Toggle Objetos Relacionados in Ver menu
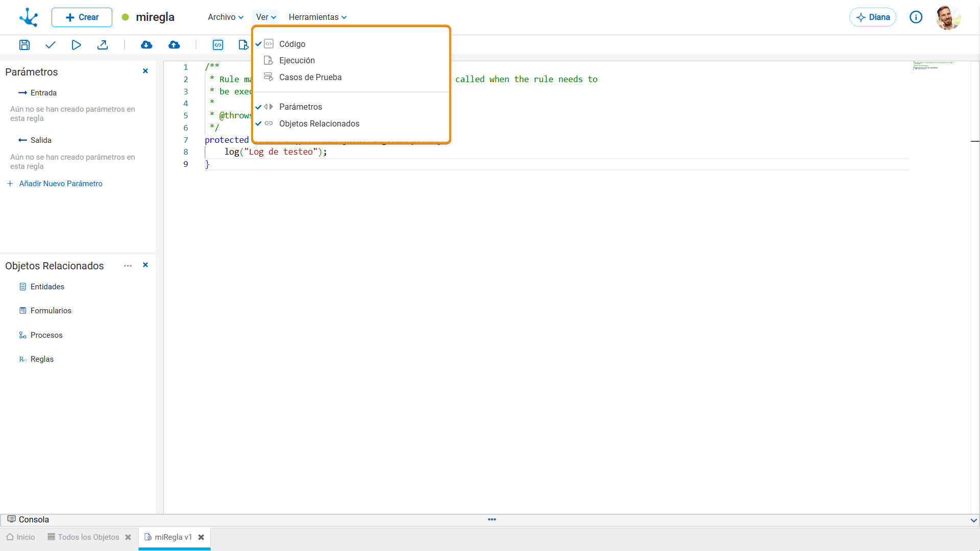The image size is (980, 551). 319,123
